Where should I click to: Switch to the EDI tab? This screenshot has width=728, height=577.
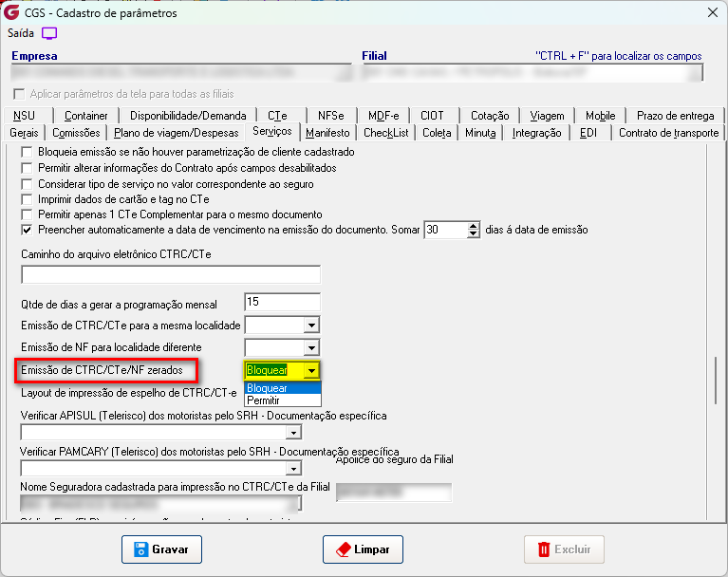pyautogui.click(x=588, y=133)
